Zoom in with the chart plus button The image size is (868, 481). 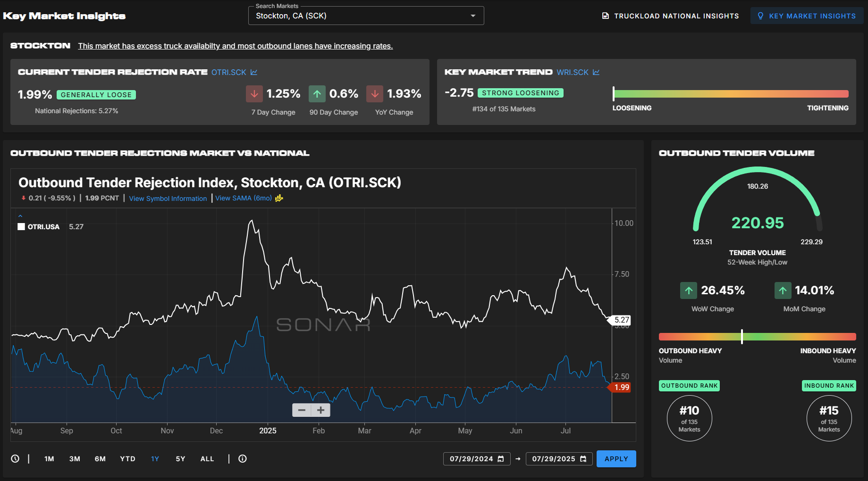tap(321, 410)
